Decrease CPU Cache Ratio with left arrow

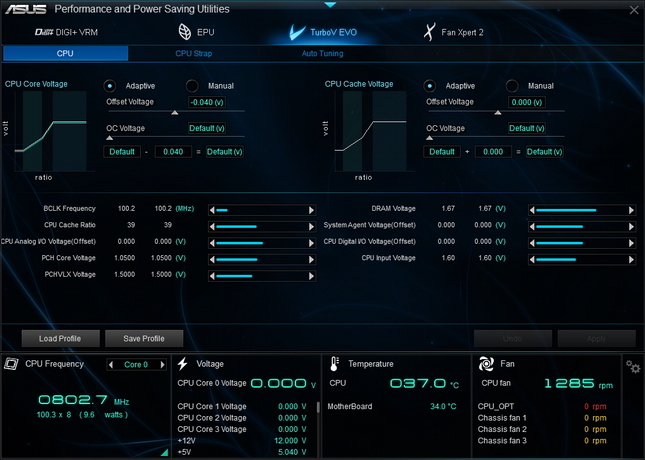(x=212, y=227)
